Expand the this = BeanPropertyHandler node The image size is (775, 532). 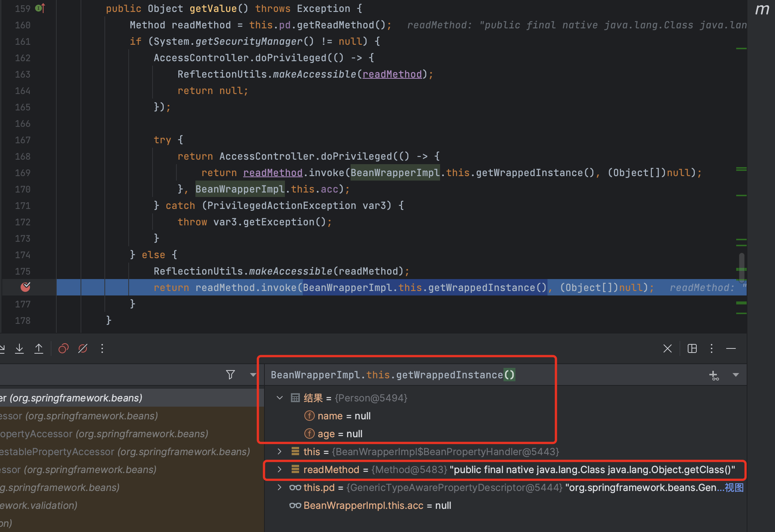[280, 451]
